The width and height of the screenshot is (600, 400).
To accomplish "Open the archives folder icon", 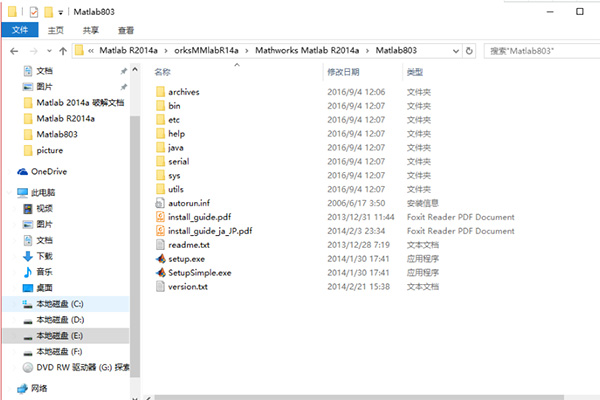I will point(160,92).
